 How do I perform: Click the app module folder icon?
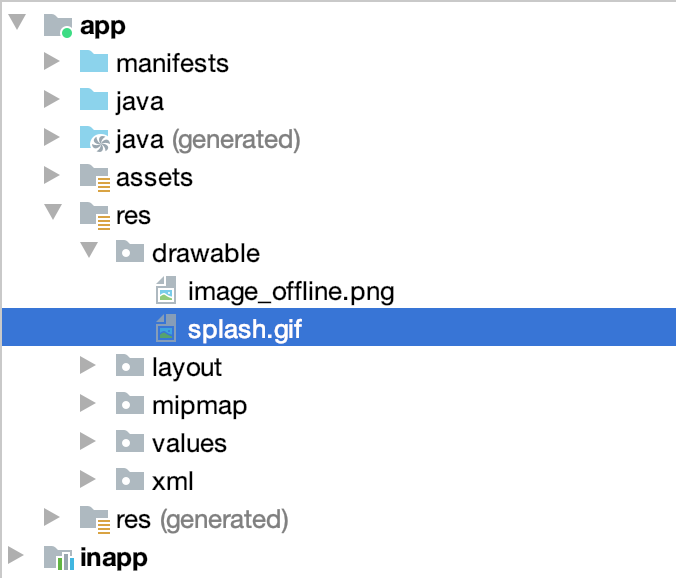point(58,26)
